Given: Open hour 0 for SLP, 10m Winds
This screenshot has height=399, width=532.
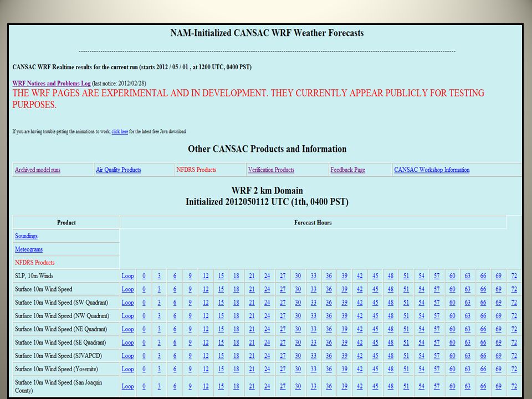Looking at the screenshot, I should pos(144,276).
